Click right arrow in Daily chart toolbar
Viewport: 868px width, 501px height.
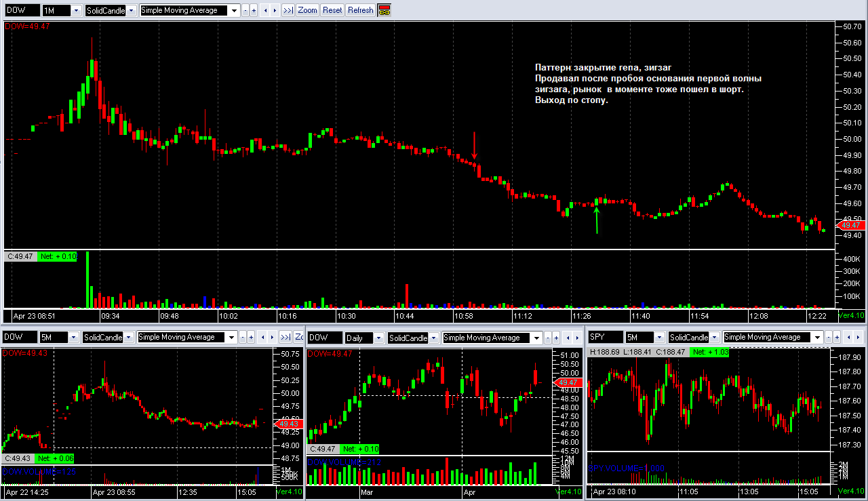tap(577, 338)
